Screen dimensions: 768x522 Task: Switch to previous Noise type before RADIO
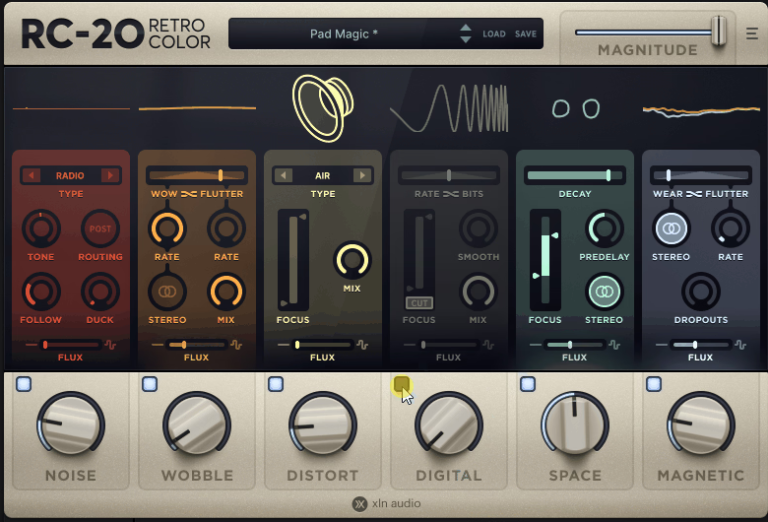point(31,175)
